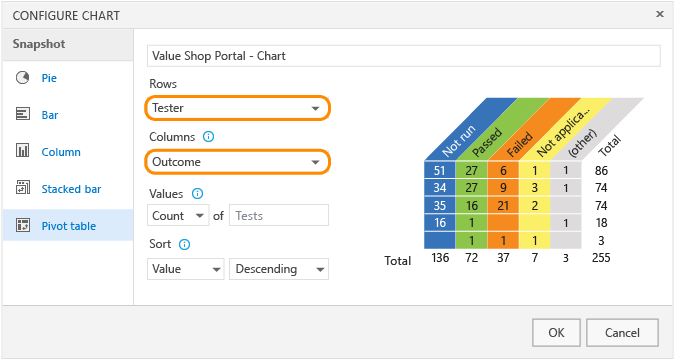Select the Pie chart icon
The image size is (675, 360).
pyautogui.click(x=22, y=78)
